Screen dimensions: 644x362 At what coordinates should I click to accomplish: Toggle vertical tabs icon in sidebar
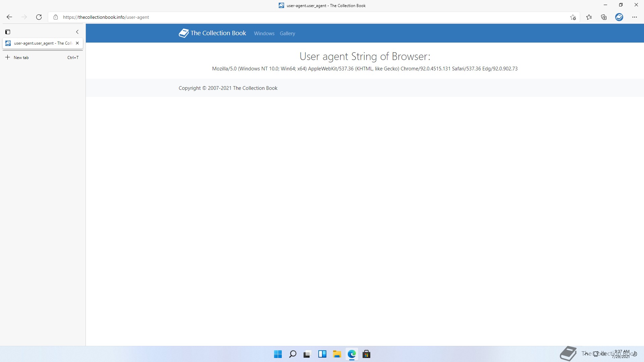click(x=8, y=32)
